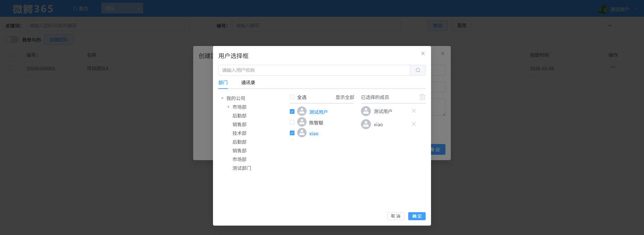Switch to the 通讯录 tab
Image resolution: width=644 pixels, height=235 pixels.
point(248,83)
